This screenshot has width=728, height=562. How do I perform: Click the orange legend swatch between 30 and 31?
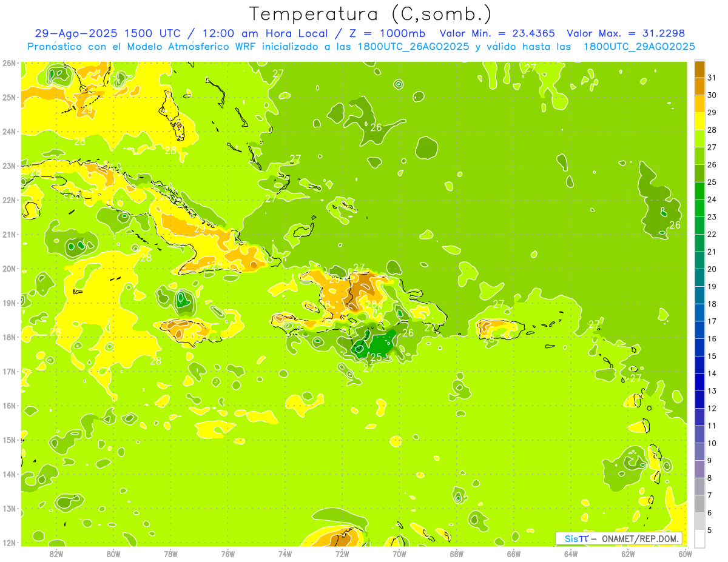click(699, 86)
